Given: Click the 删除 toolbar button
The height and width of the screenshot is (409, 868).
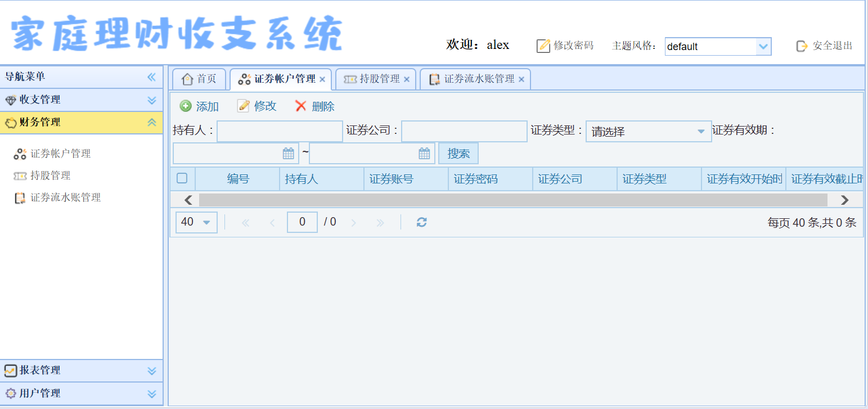Looking at the screenshot, I should [315, 106].
